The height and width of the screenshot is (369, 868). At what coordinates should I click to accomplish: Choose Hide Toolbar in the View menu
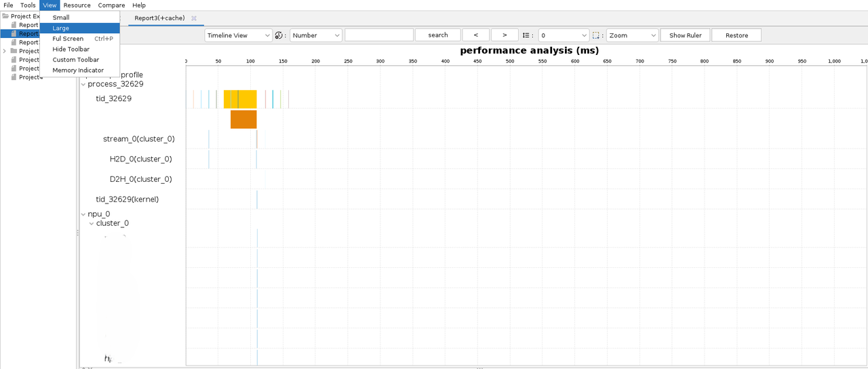tap(71, 50)
